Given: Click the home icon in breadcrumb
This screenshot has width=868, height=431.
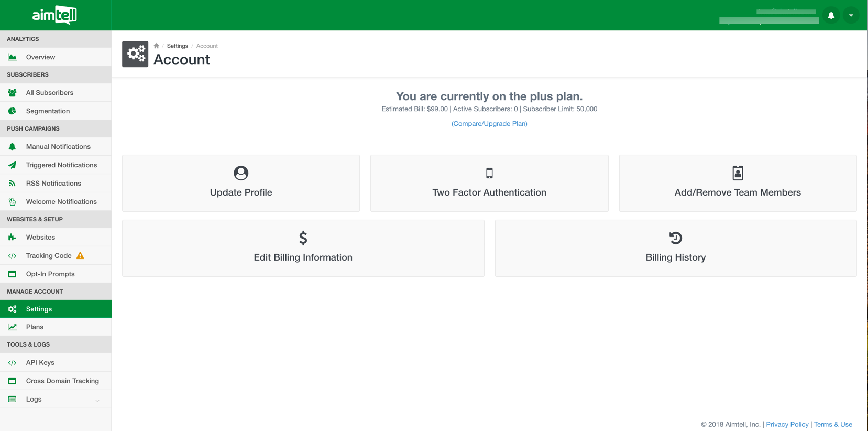Looking at the screenshot, I should 156,46.
